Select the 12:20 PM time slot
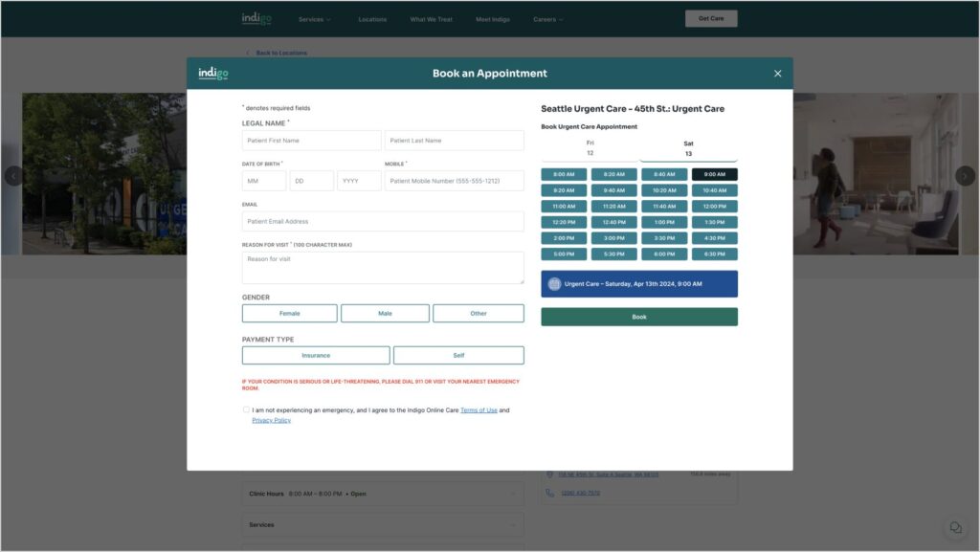Viewport: 980px width, 552px height. (564, 222)
